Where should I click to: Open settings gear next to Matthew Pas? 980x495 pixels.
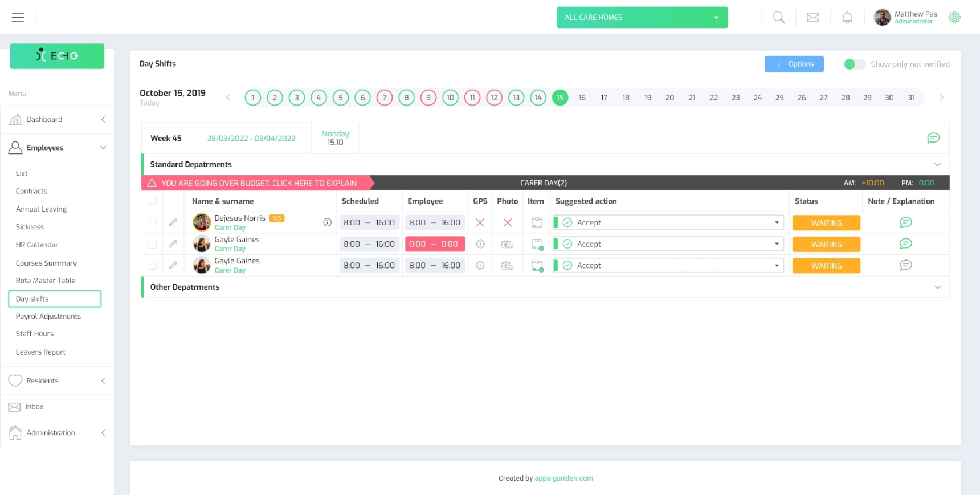click(954, 18)
